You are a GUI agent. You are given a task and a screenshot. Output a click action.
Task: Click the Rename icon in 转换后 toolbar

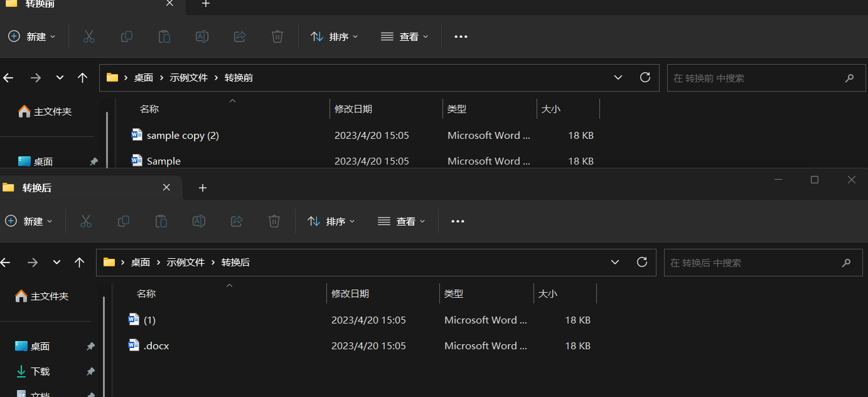click(198, 220)
